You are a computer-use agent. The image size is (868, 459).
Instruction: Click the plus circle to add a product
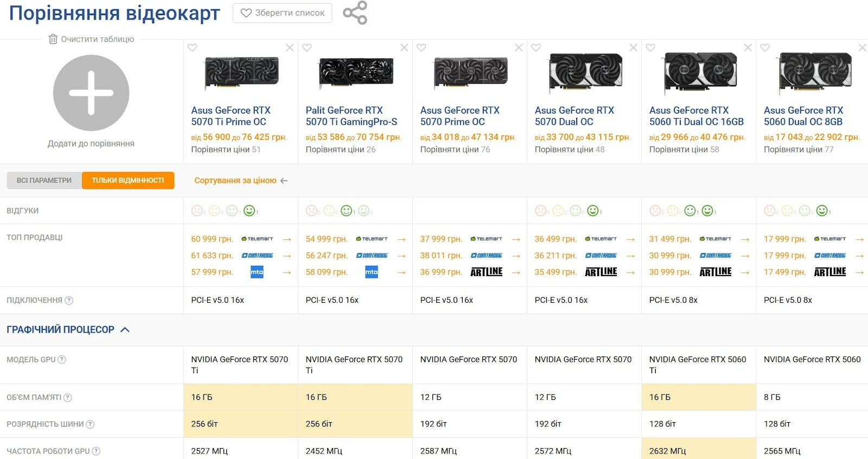click(x=91, y=93)
